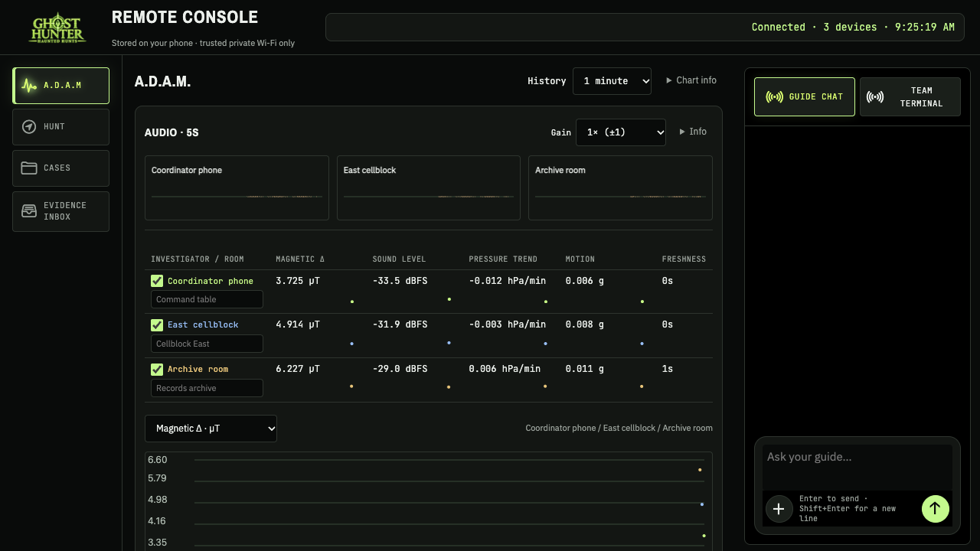This screenshot has height=551, width=980.
Task: Click the Cases folder icon
Action: coord(29,168)
